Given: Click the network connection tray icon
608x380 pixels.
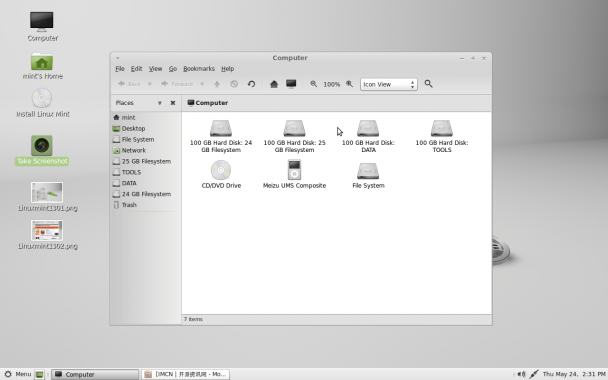Looking at the screenshot, I should click(534, 374).
